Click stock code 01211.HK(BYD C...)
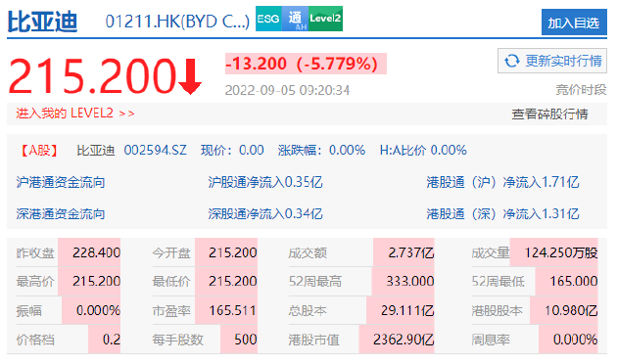The image size is (617, 364). coord(177,22)
